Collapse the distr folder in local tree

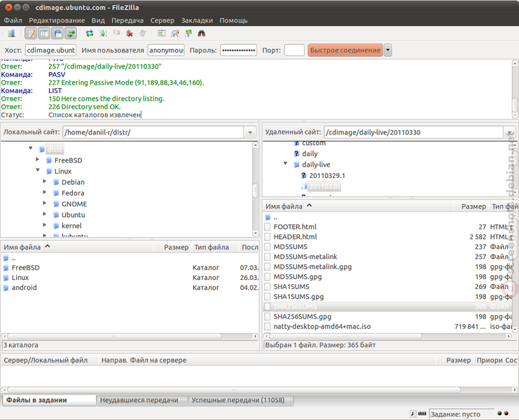pos(30,148)
